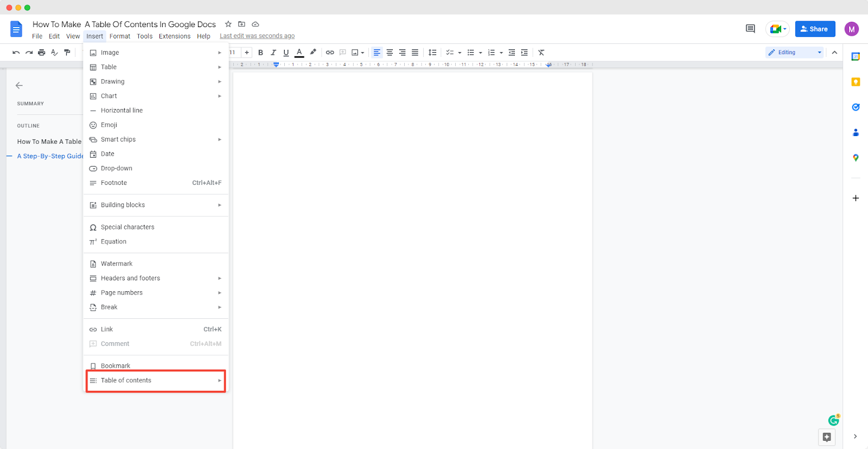Open Google Calendar side panel icon

coord(856,57)
